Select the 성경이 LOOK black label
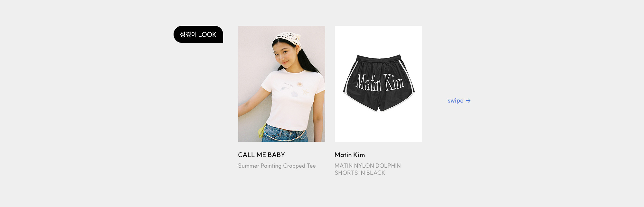The width and height of the screenshot is (644, 207). [198, 34]
